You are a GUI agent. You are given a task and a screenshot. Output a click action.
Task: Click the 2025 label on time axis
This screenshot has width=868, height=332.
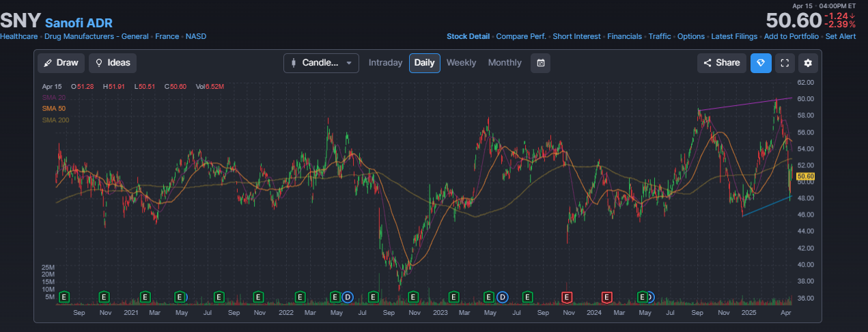pyautogui.click(x=749, y=312)
